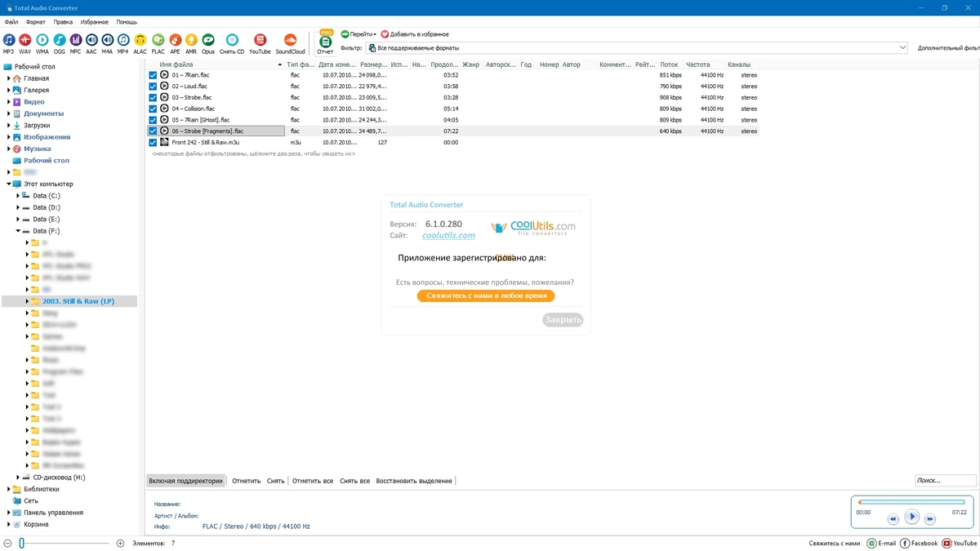Open the Формат menu
The height and width of the screenshot is (551, 980).
click(x=36, y=22)
